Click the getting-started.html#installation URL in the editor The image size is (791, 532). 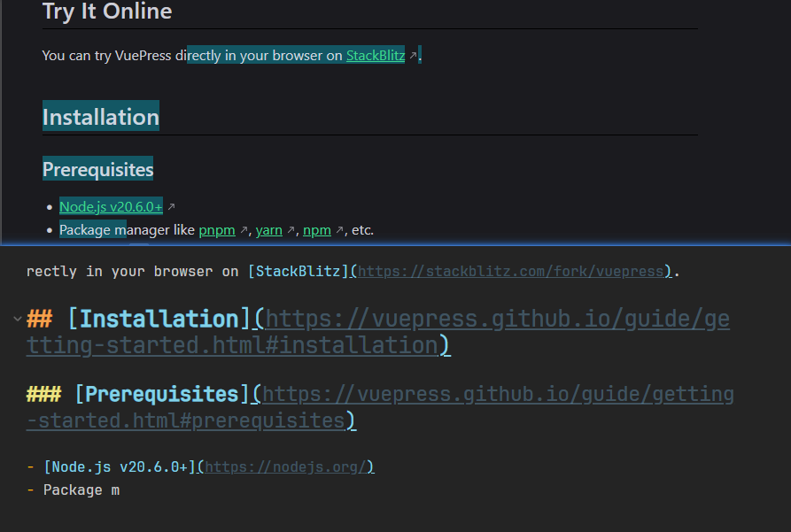(x=378, y=332)
